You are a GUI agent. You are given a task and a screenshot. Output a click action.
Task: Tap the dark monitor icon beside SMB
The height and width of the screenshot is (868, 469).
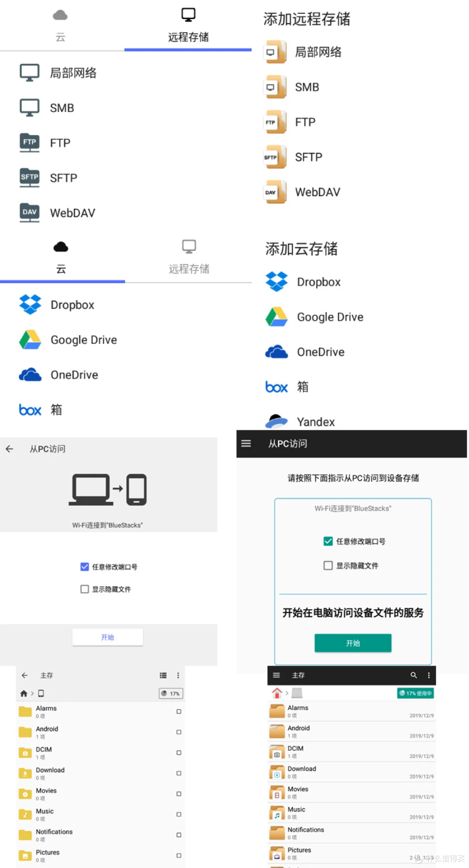pos(30,108)
